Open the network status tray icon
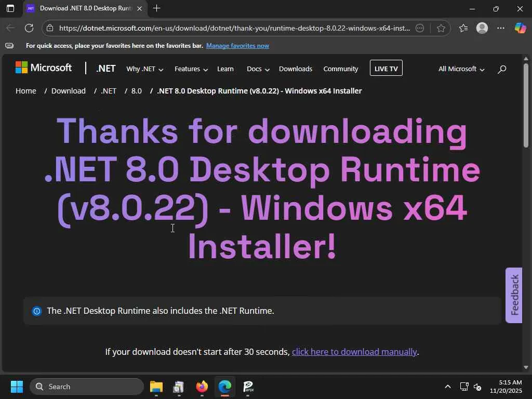 point(464,387)
